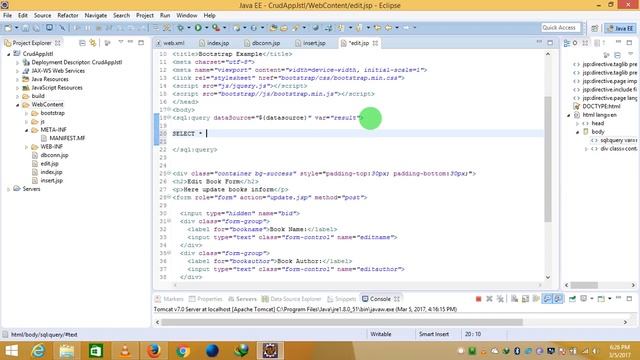Open Run button dropdown arrow
Viewport: 640px width, 360px height.
[207, 28]
